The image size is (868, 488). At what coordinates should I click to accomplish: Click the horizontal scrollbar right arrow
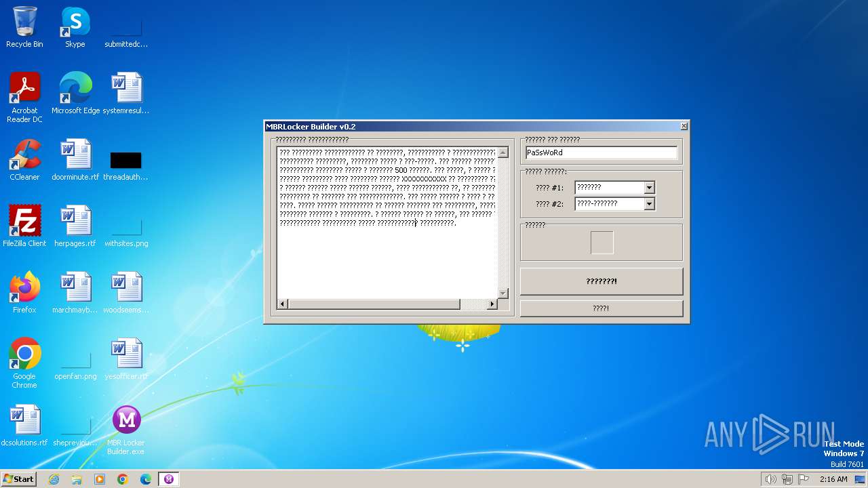click(492, 304)
